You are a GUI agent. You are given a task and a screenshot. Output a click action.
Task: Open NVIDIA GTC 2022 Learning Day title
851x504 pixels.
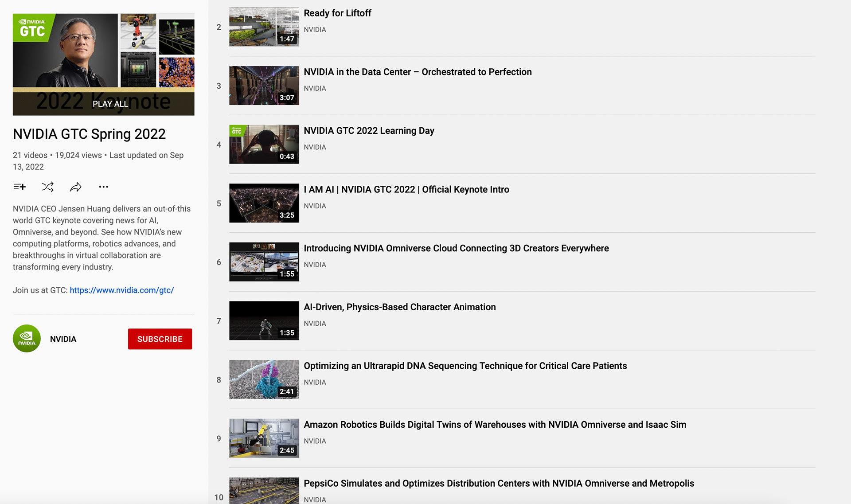pyautogui.click(x=369, y=131)
